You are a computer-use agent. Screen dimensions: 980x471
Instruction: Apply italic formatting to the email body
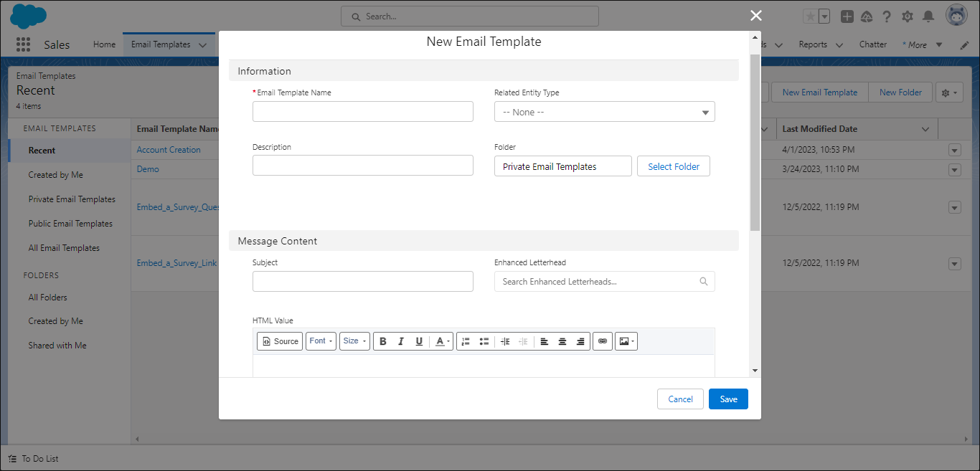[x=401, y=341]
